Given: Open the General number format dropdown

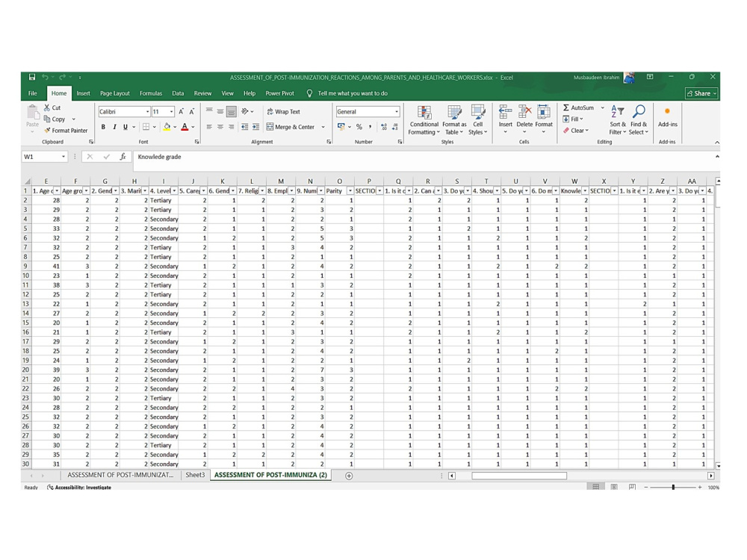Looking at the screenshot, I should point(397,111).
